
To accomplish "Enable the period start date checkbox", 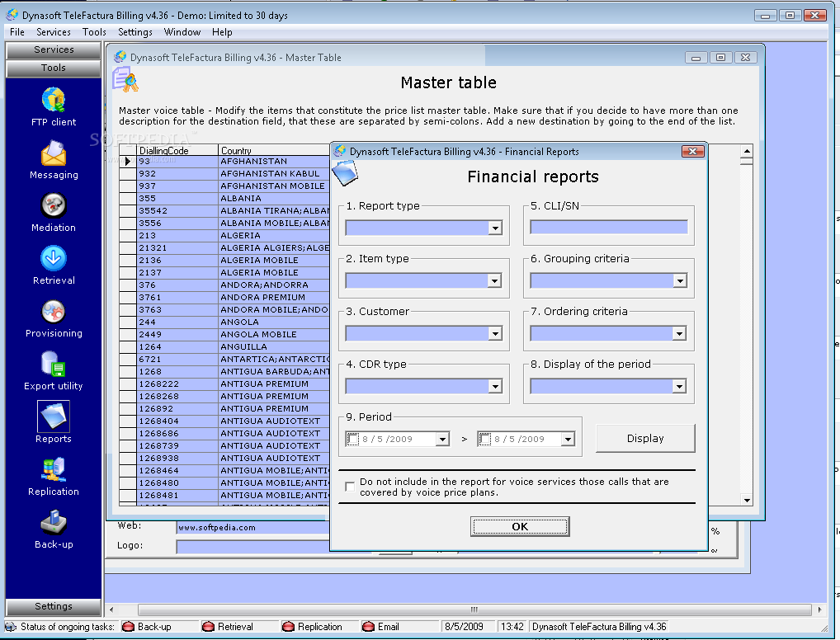I will click(353, 439).
